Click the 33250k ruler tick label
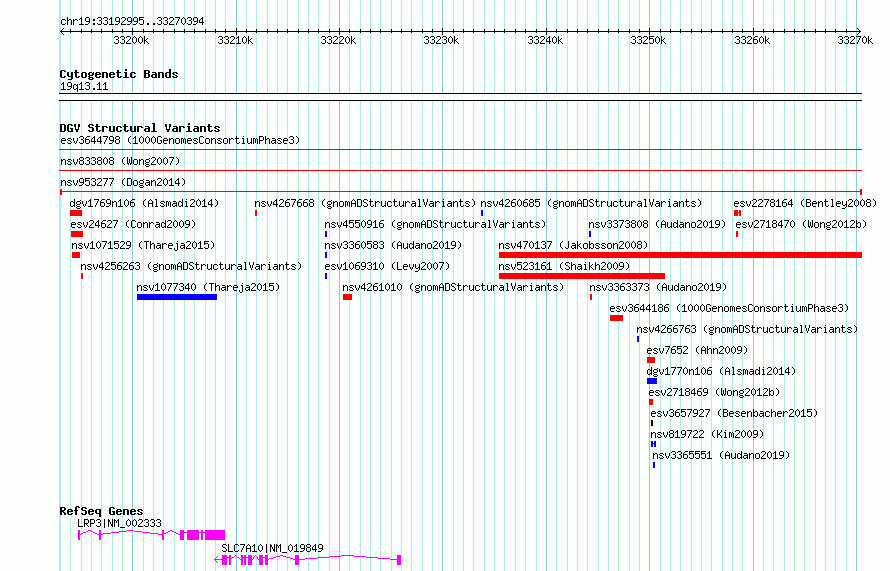Image resolution: width=890 pixels, height=571 pixels. (648, 40)
